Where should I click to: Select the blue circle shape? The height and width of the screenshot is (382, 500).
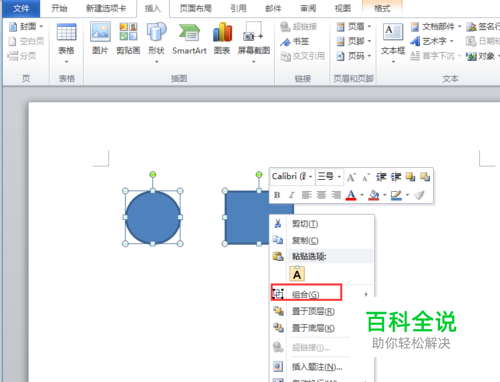(x=153, y=217)
